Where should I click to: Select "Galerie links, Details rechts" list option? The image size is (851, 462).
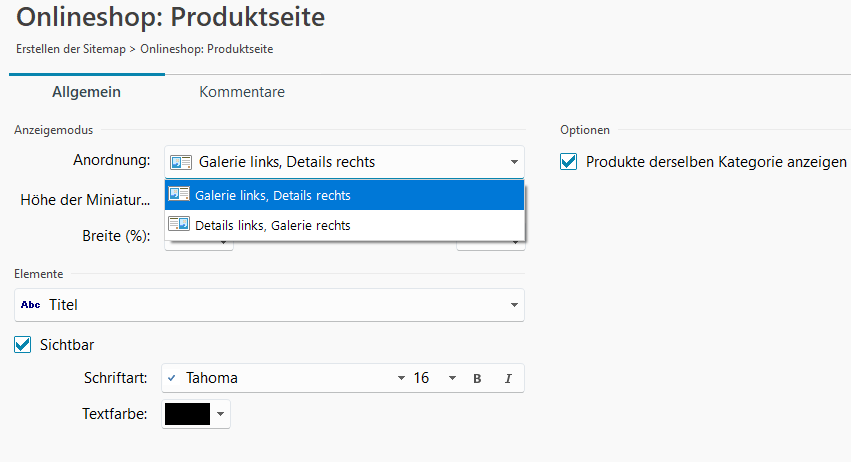point(272,195)
